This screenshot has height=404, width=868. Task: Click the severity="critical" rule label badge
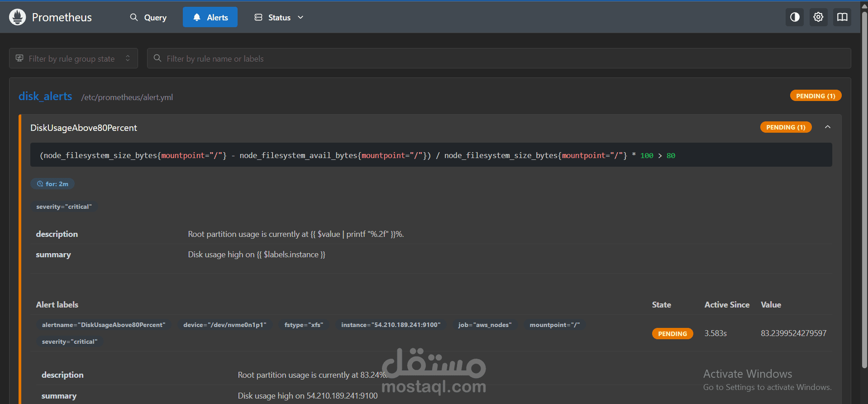click(64, 207)
